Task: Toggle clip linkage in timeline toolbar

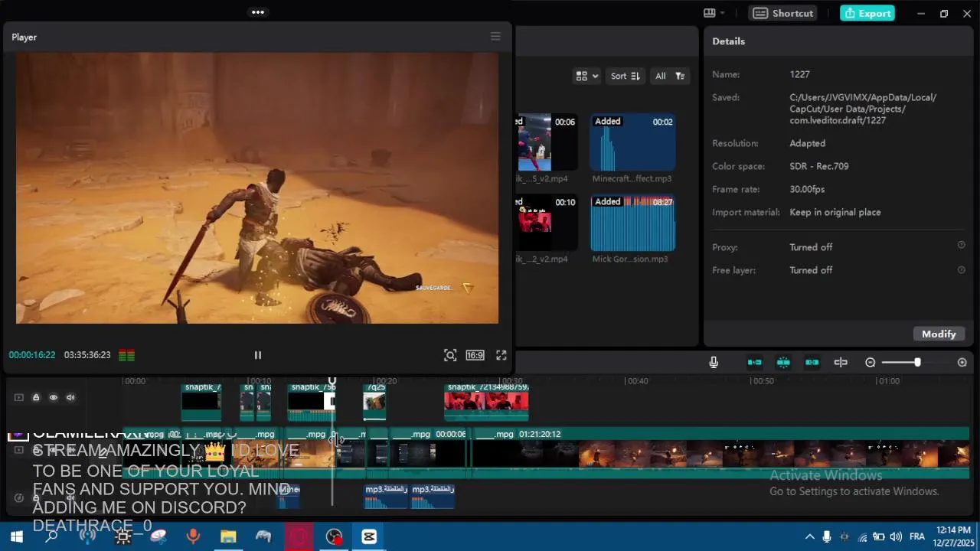Action: coord(812,363)
